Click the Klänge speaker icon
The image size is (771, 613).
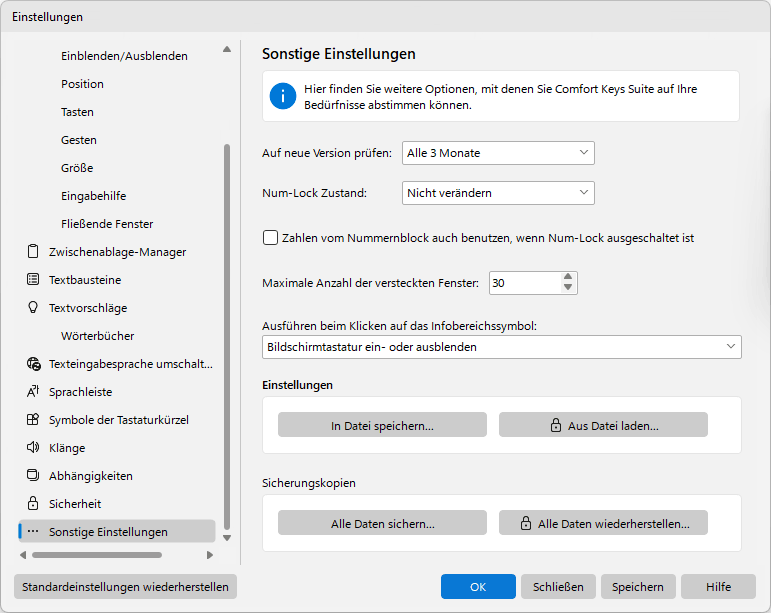pos(33,448)
